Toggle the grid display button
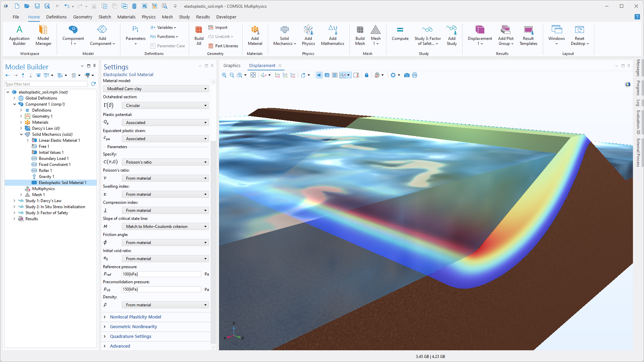 335,75
